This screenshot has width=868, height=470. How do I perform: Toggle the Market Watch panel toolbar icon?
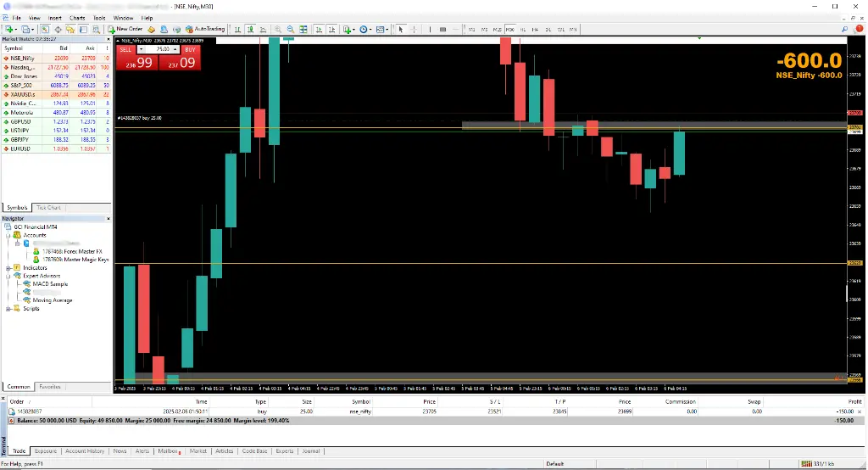(45, 29)
